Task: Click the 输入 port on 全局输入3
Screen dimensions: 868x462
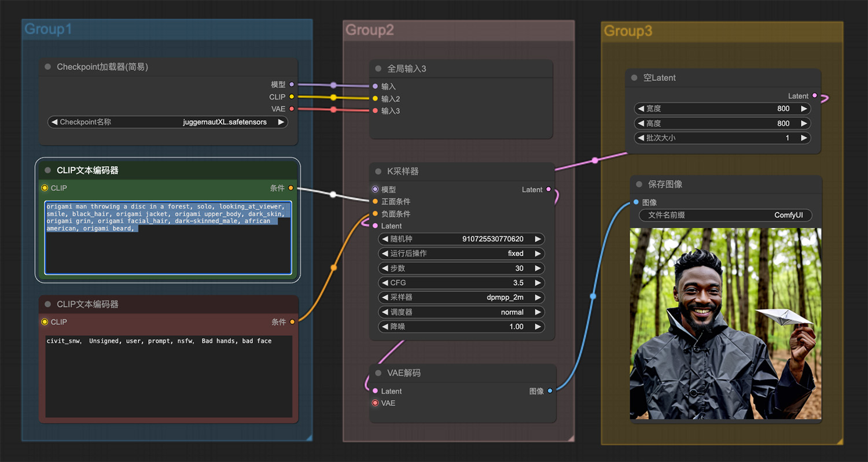Action: 375,86
